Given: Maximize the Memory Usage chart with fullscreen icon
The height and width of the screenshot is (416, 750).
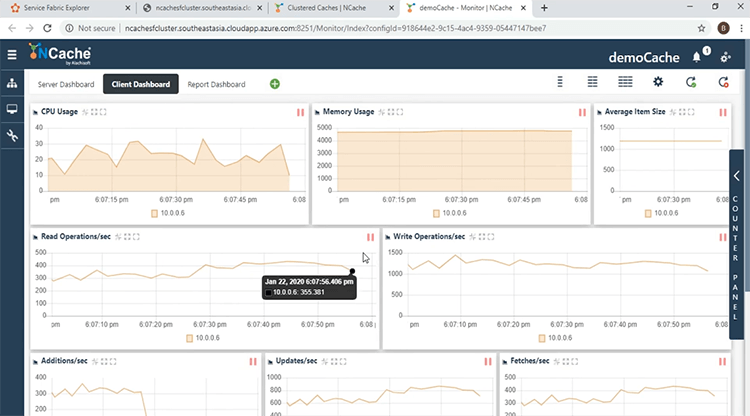Looking at the screenshot, I should (400, 112).
